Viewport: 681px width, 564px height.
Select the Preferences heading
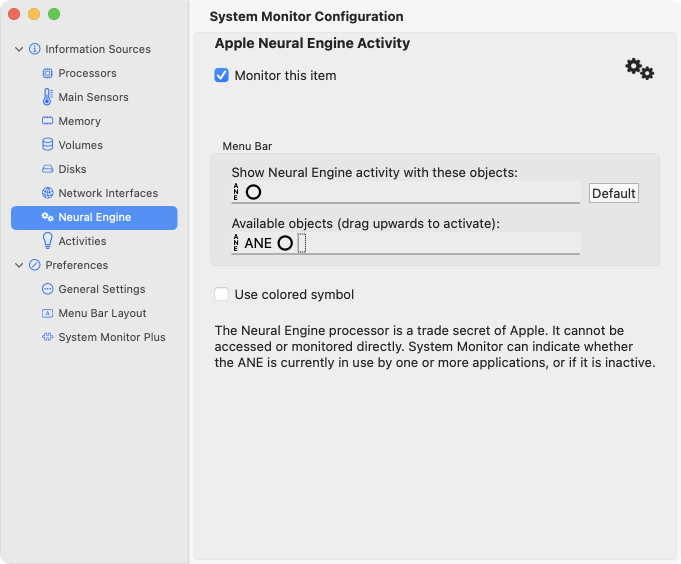pos(76,265)
